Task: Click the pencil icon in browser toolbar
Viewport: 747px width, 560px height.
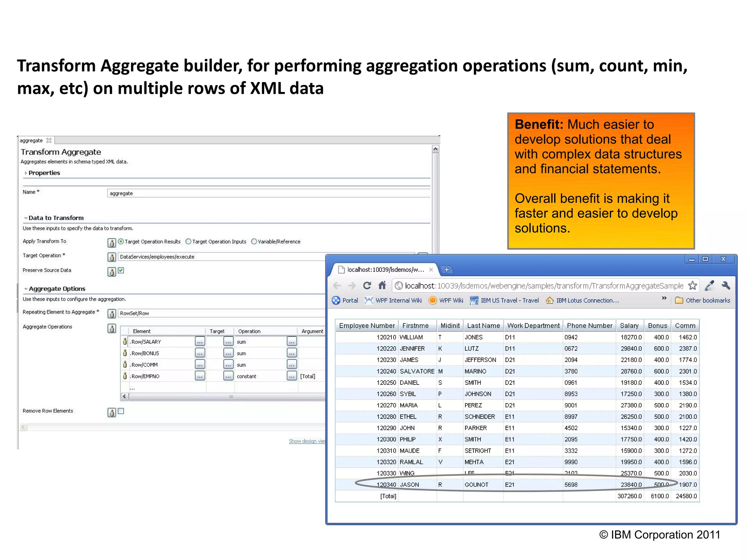Action: (709, 285)
